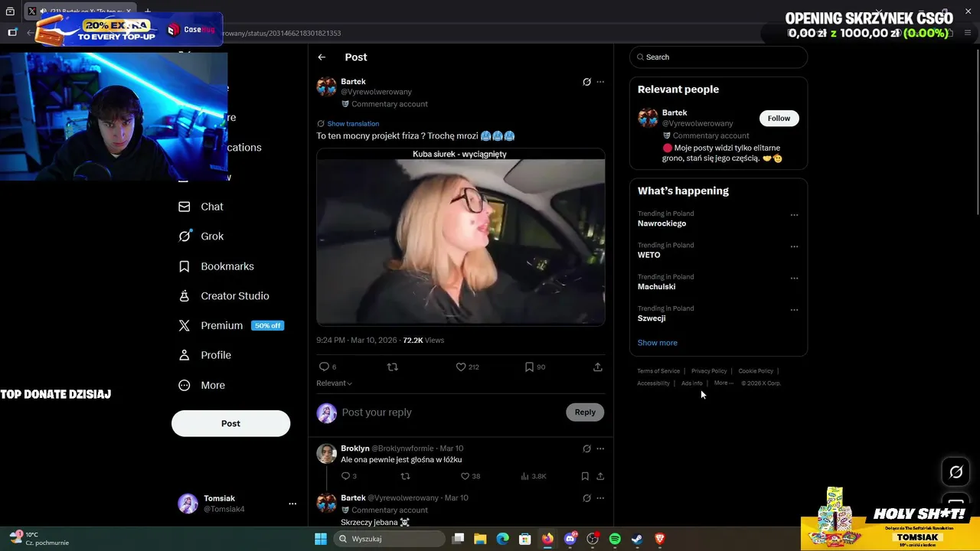The width and height of the screenshot is (980, 551).
Task: Open options for Szwecji trend
Action: [794, 310]
